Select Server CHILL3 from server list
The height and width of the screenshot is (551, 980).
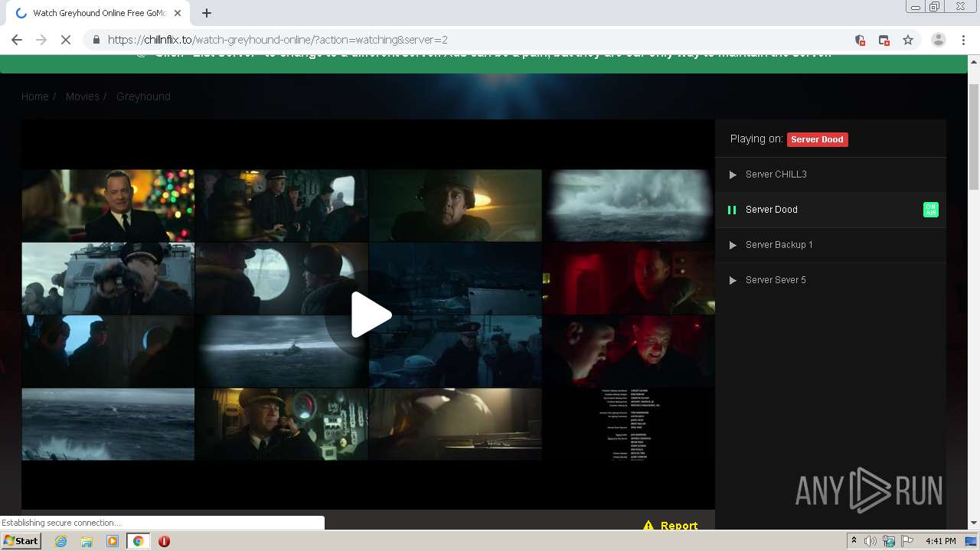[x=830, y=174]
